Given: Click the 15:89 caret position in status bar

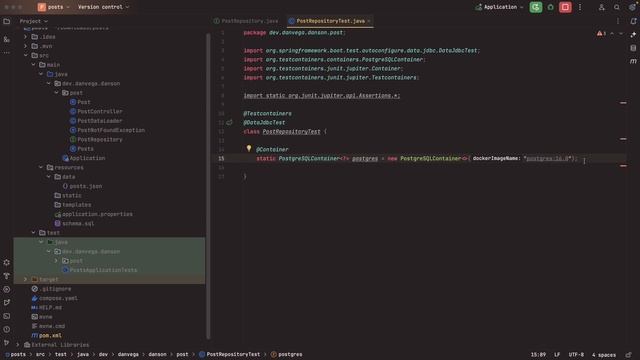Looking at the screenshot, I should [x=538, y=355].
